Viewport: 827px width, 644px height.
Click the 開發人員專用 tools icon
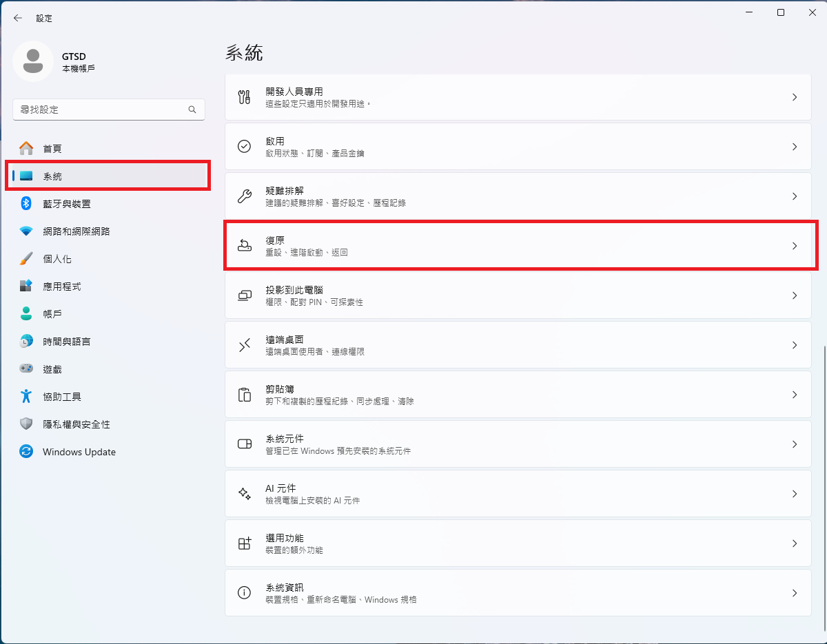pyautogui.click(x=244, y=97)
